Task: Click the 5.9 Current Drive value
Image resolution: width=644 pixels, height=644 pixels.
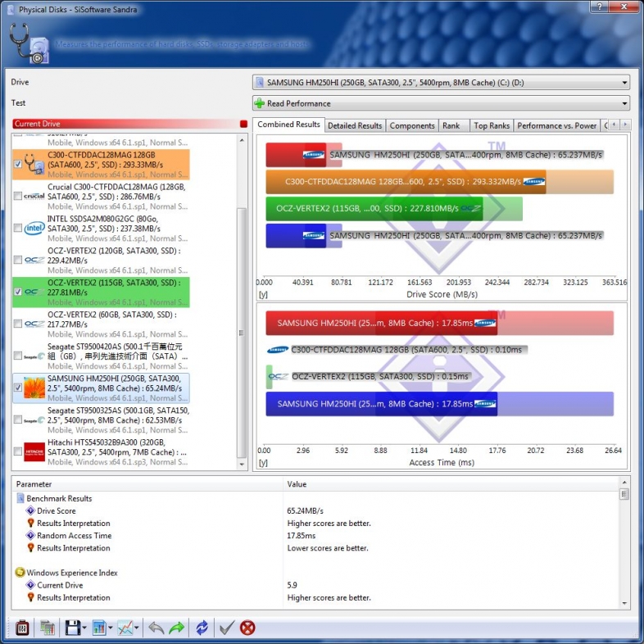Action: point(292,585)
